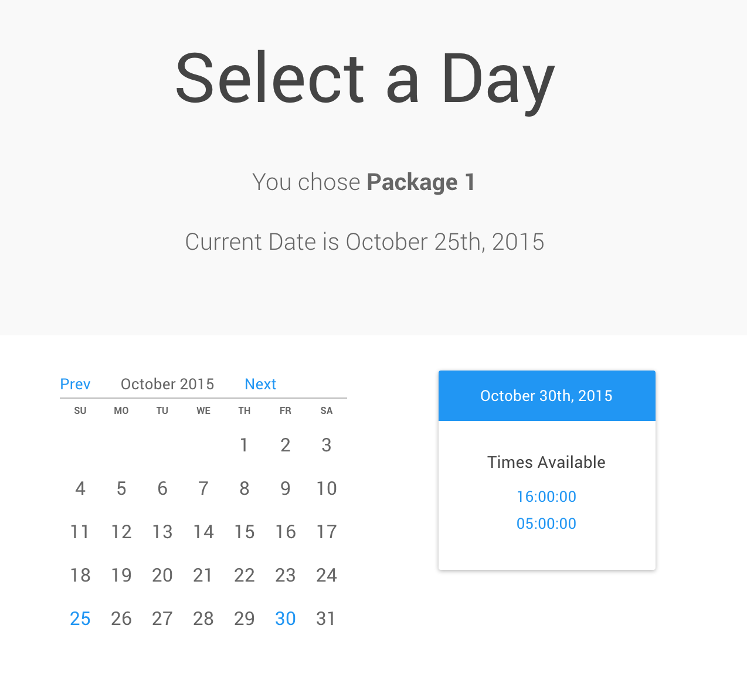Click the SU weekday column header
Image resolution: width=747 pixels, height=700 pixels.
[80, 410]
